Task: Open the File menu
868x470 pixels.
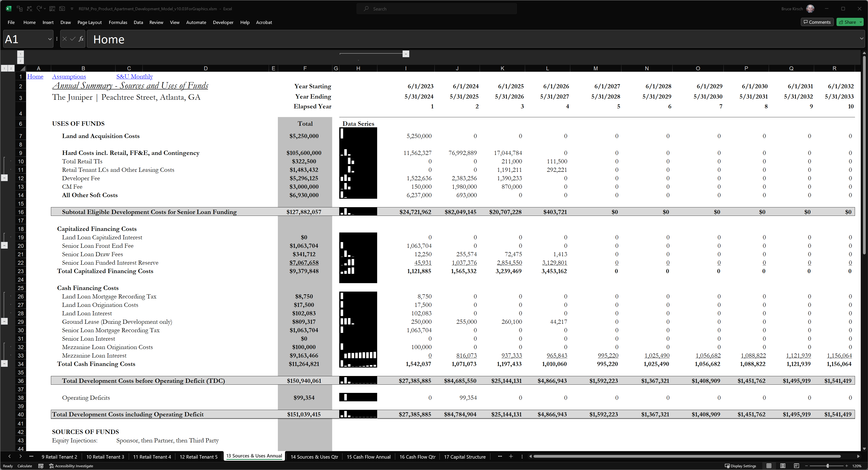Action: 11,22
